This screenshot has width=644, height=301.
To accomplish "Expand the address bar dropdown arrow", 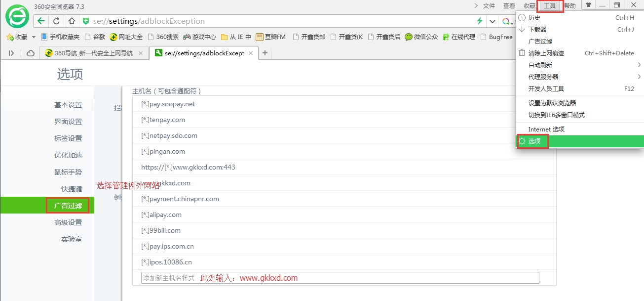I will point(492,21).
